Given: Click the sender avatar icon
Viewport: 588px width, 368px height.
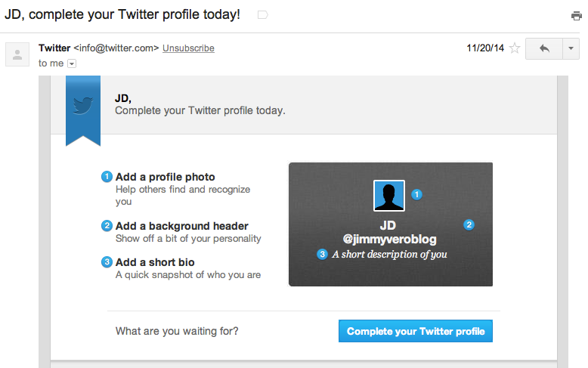Looking at the screenshot, I should [x=18, y=54].
